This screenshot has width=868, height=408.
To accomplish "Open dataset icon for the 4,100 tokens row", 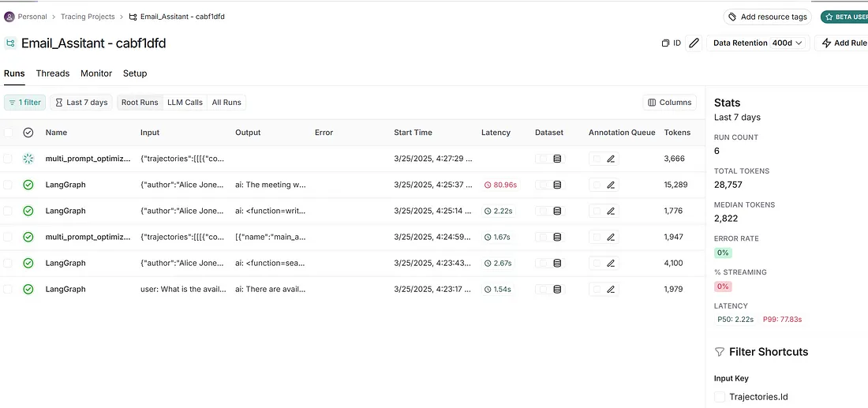I will coord(557,263).
